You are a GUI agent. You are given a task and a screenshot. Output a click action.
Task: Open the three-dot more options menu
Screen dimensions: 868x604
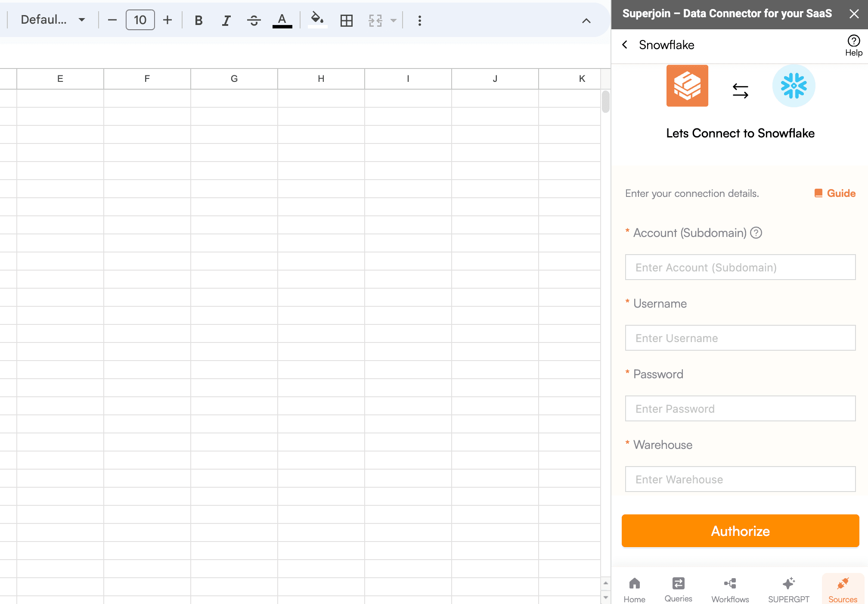tap(420, 20)
